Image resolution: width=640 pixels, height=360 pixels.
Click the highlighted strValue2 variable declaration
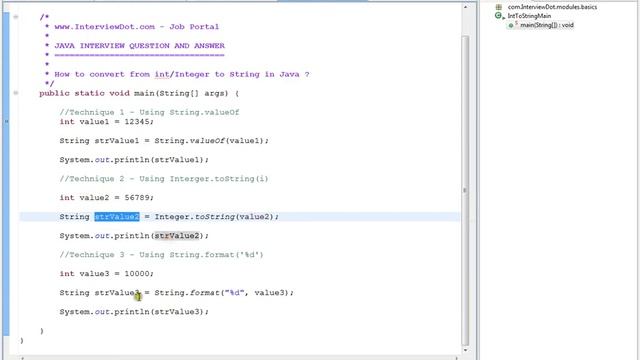coord(117,217)
